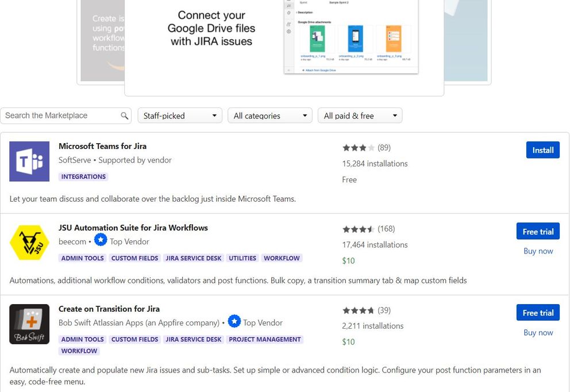Viewport: 574px width, 392px height.
Task: Open the All paid & free dropdown
Action: [x=360, y=116]
